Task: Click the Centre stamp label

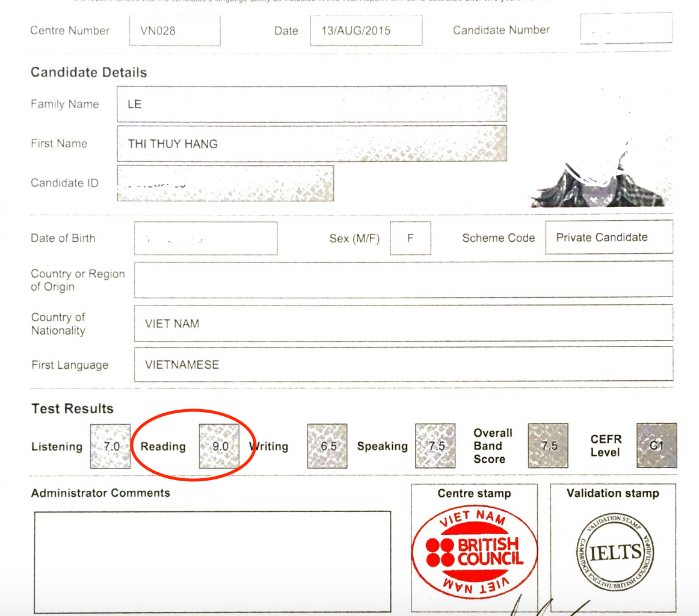Action: pyautogui.click(x=474, y=493)
